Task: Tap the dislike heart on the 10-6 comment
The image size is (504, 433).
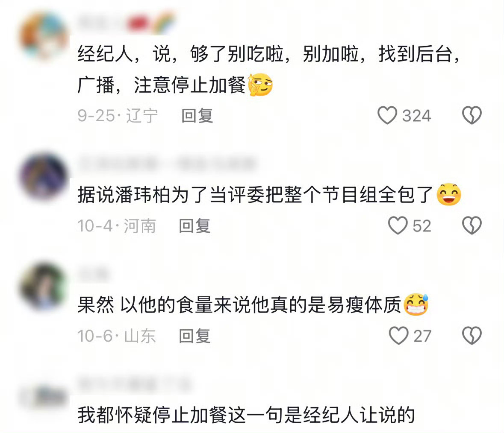Action: coord(472,336)
